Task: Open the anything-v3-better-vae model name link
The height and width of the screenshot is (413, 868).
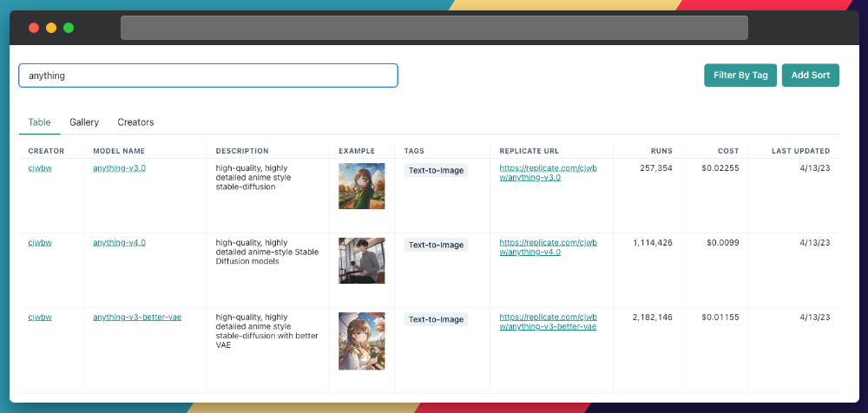Action: coord(137,318)
